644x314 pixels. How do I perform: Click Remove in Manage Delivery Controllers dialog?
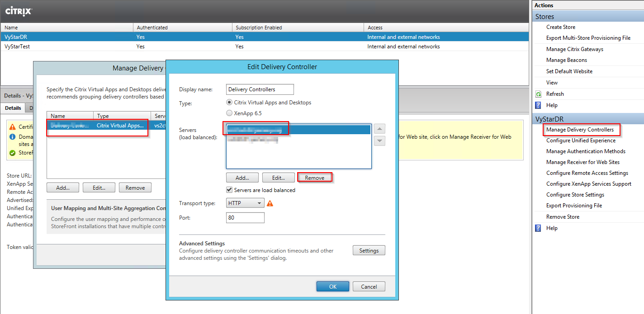tap(135, 187)
